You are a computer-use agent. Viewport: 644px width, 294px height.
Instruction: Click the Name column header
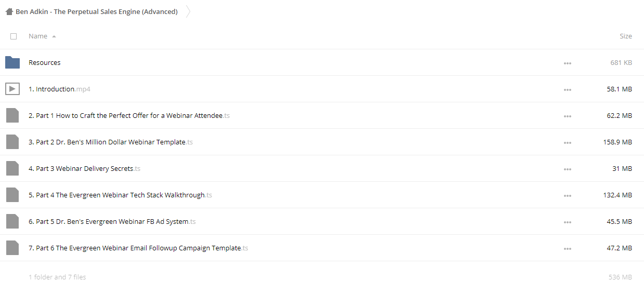click(38, 36)
